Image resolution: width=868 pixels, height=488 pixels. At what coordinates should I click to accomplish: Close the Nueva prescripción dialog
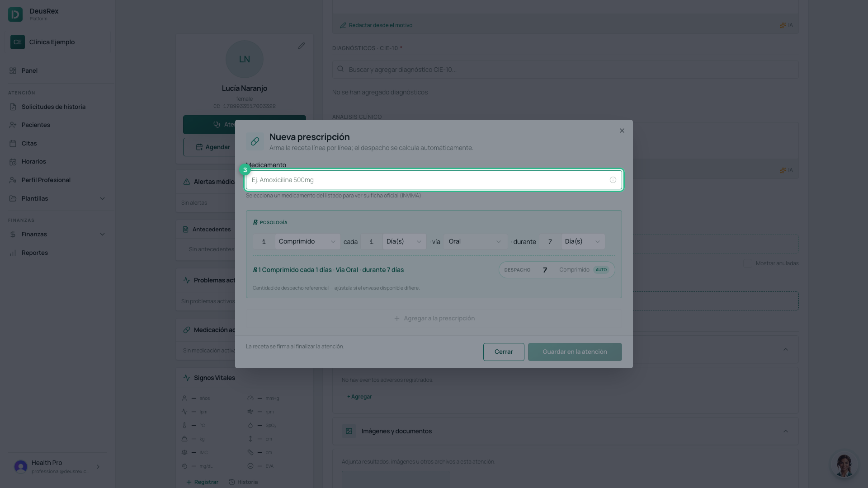[x=622, y=131]
